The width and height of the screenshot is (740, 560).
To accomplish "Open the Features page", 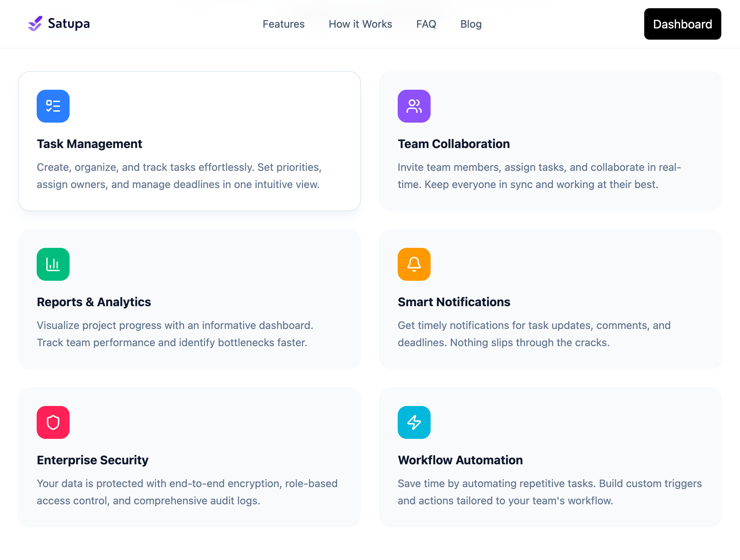I will 283,24.
